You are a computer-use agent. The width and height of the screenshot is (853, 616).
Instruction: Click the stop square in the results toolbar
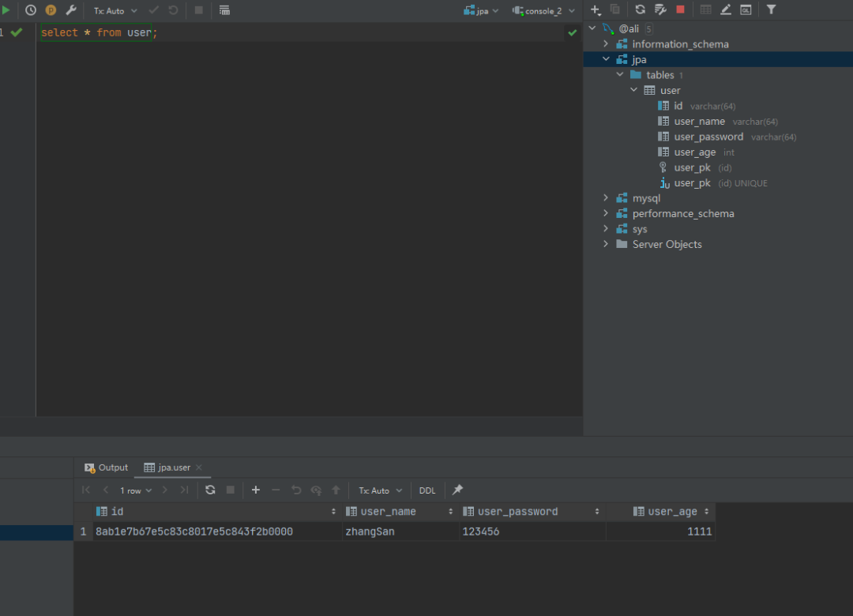(230, 490)
